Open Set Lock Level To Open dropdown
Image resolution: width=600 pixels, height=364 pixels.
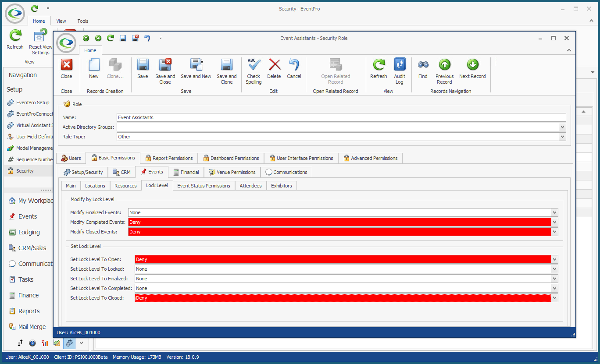554,259
